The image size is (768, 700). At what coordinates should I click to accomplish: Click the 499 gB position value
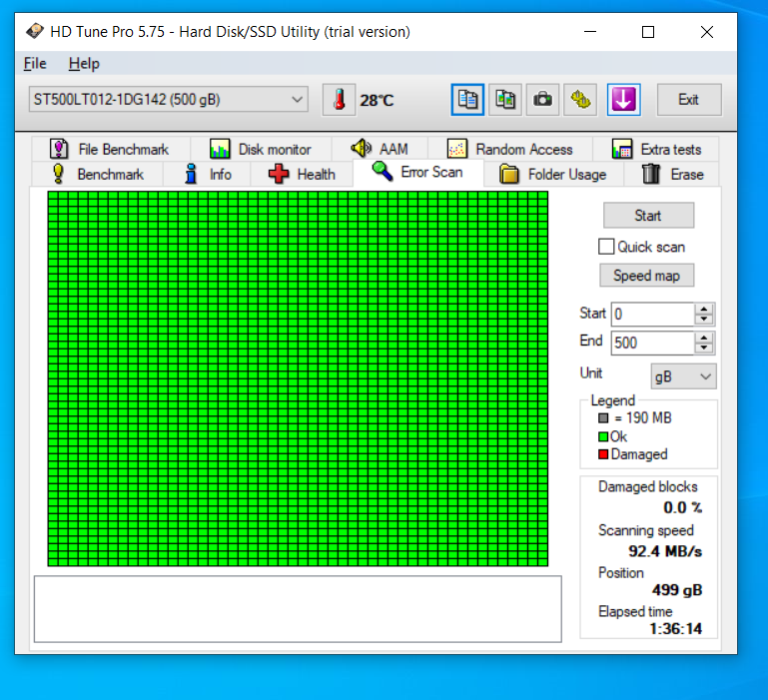pos(677,590)
